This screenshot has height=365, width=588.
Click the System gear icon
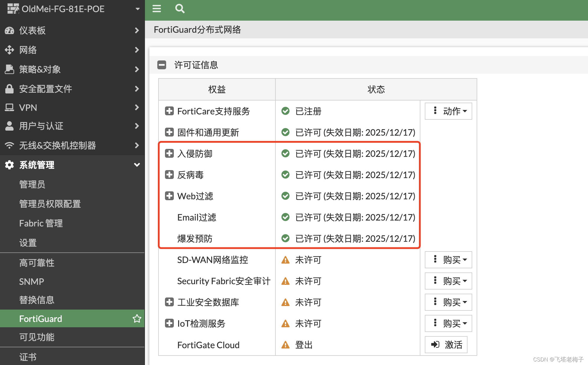click(x=9, y=165)
